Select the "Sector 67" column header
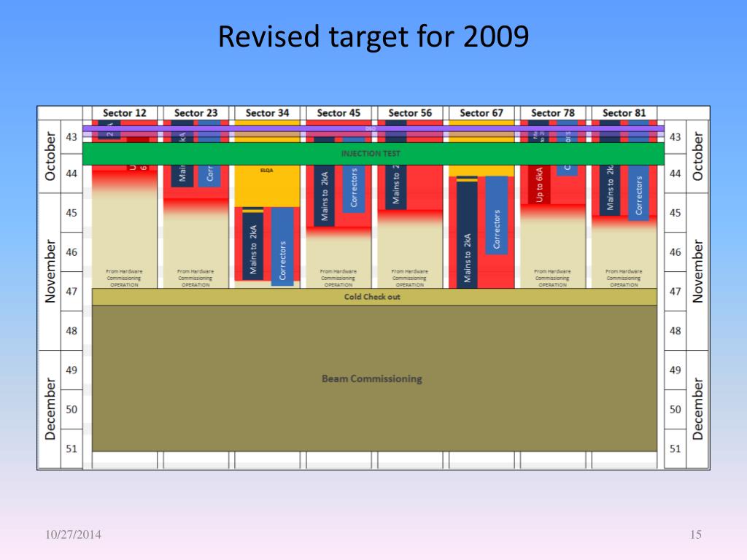The width and height of the screenshot is (747, 560). coord(481,113)
